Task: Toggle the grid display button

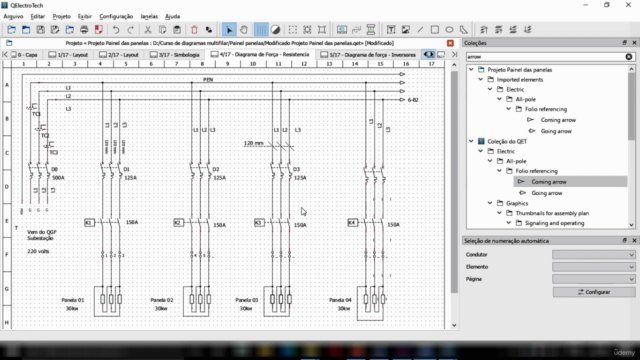Action: pos(261,29)
